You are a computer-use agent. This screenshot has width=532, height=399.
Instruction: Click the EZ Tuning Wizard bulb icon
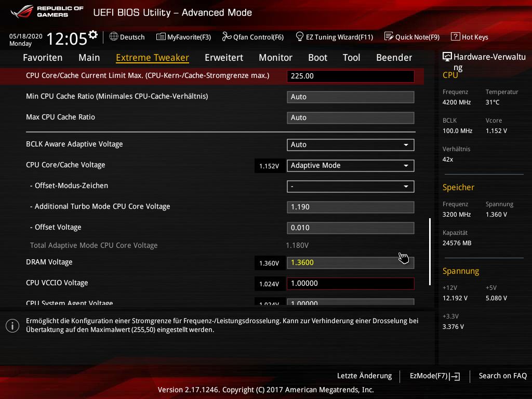[300, 37]
